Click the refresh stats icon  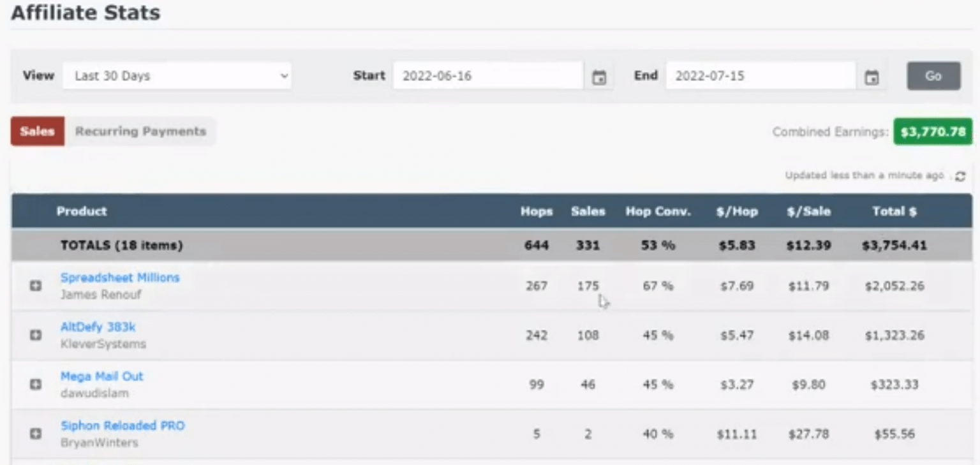(x=960, y=177)
